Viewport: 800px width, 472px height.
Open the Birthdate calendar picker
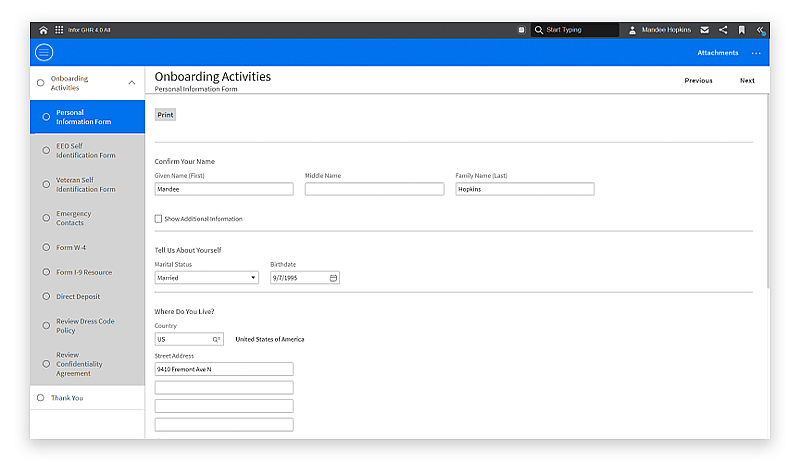point(333,278)
